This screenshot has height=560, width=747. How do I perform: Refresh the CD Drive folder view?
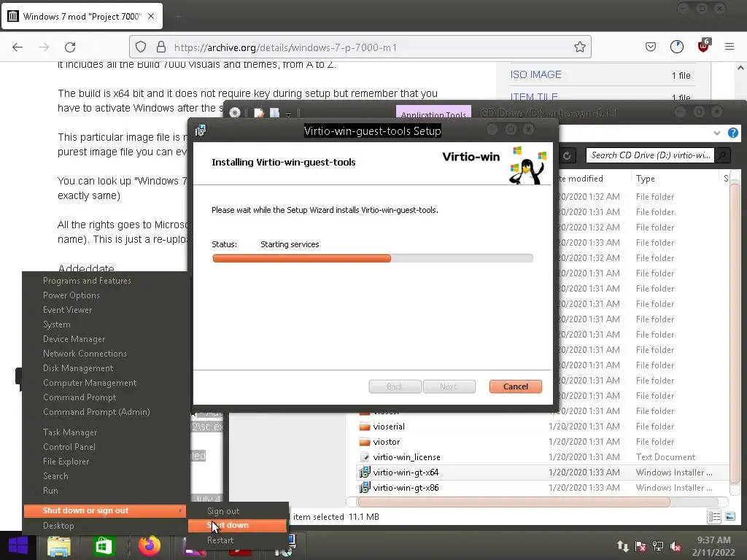tap(567, 155)
